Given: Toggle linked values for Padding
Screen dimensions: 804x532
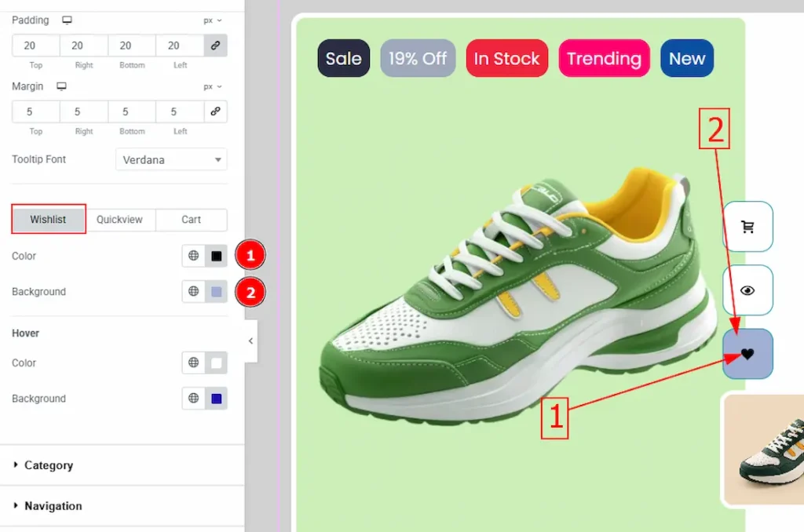Looking at the screenshot, I should coord(216,46).
